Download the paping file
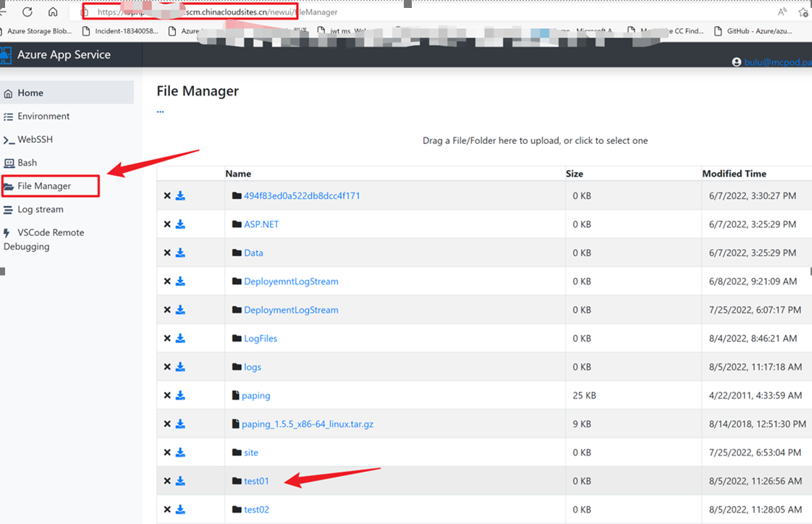The width and height of the screenshot is (812, 524). point(180,395)
